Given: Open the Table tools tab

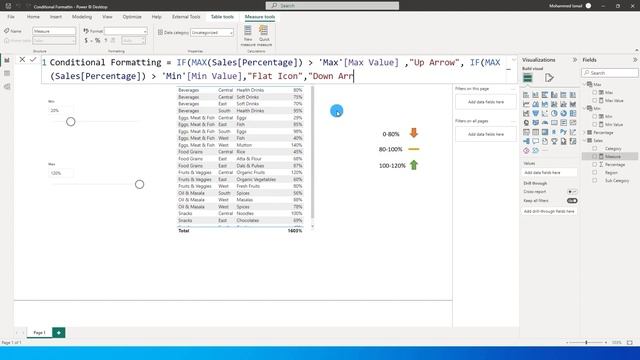Looking at the screenshot, I should [x=222, y=17].
